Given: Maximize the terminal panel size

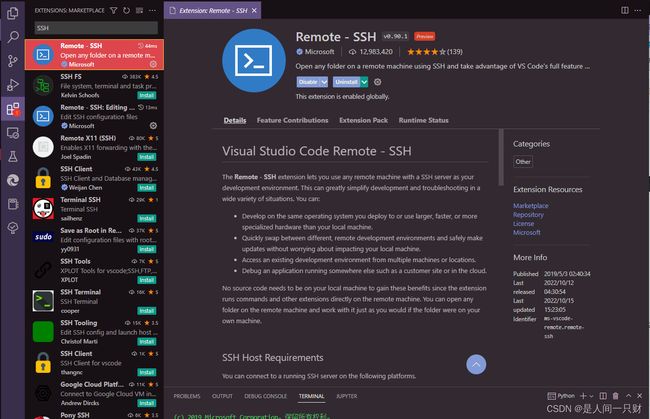Looking at the screenshot, I should coord(628,396).
